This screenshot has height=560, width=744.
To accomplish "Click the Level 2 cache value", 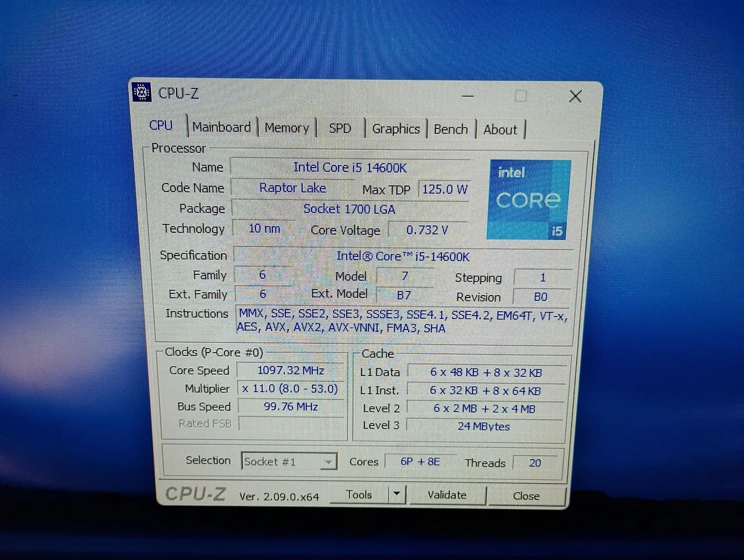I will coord(485,408).
